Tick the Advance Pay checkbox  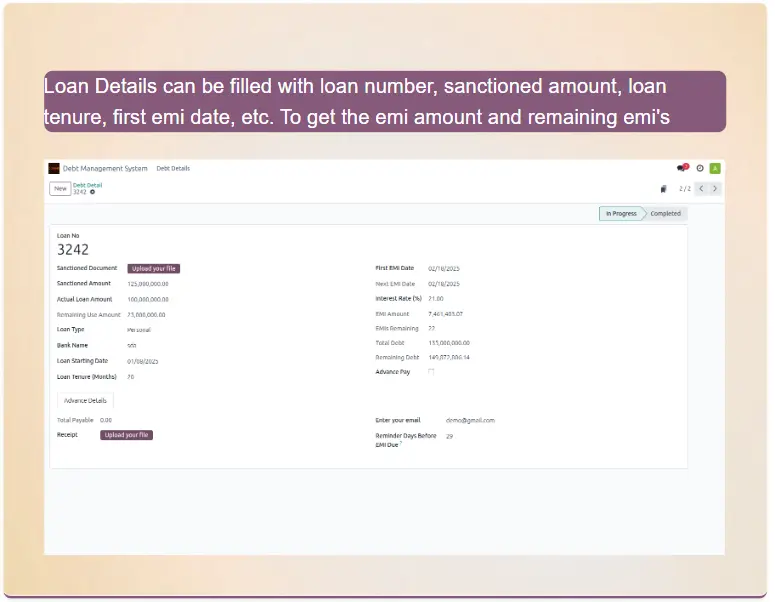(x=431, y=371)
